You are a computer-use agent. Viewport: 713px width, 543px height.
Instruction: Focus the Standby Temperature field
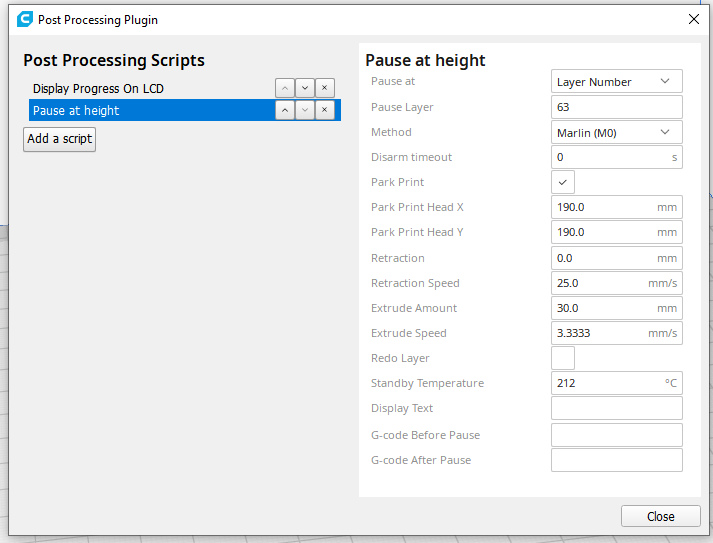(x=607, y=383)
